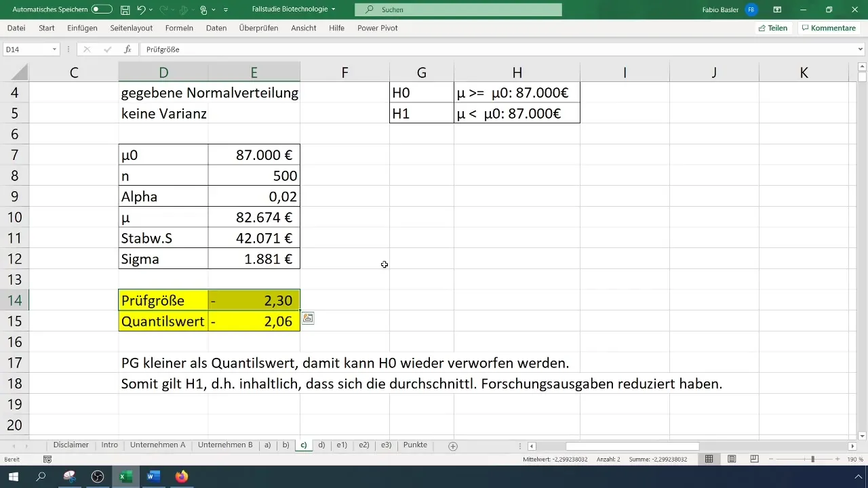Switch to the Einfügen ribbon tab
Viewport: 868px width, 488px height.
click(83, 28)
